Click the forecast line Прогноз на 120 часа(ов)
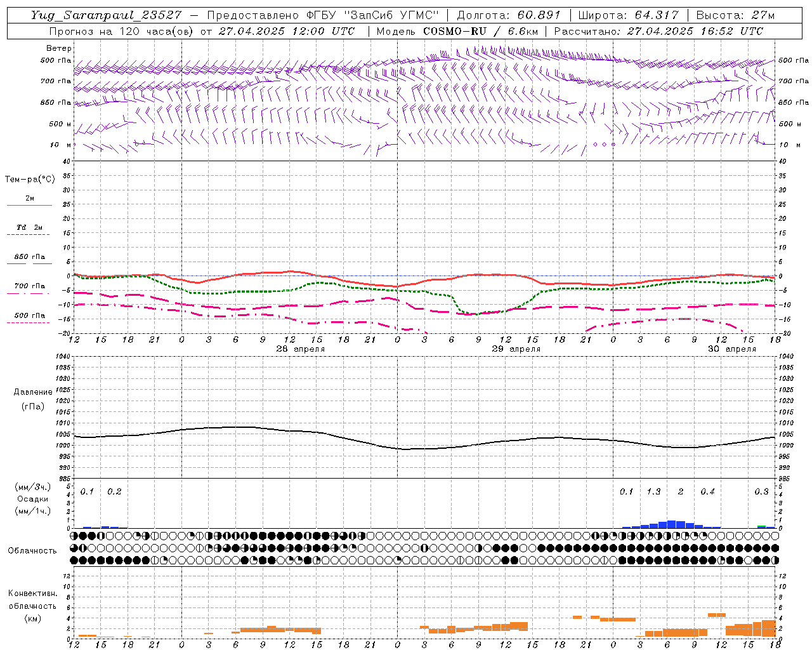812x650 pixels. coord(122,31)
